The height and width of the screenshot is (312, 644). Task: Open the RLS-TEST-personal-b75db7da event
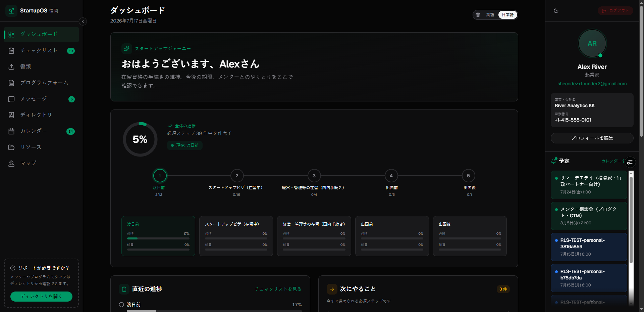pos(589,278)
